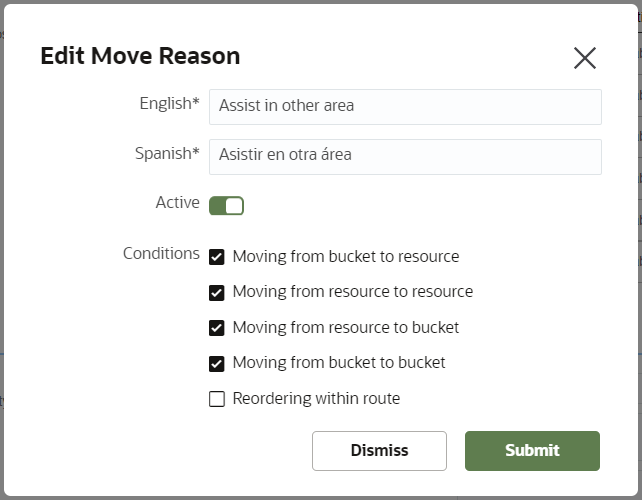Click the 'Conditions' label text
Image resolution: width=642 pixels, height=500 pixels.
(161, 254)
